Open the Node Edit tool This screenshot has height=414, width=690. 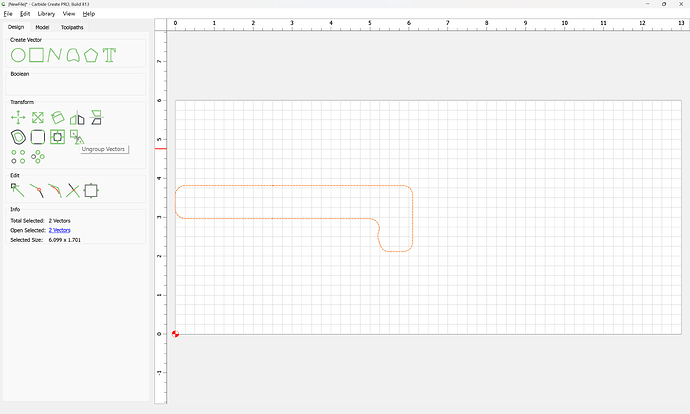(18, 191)
